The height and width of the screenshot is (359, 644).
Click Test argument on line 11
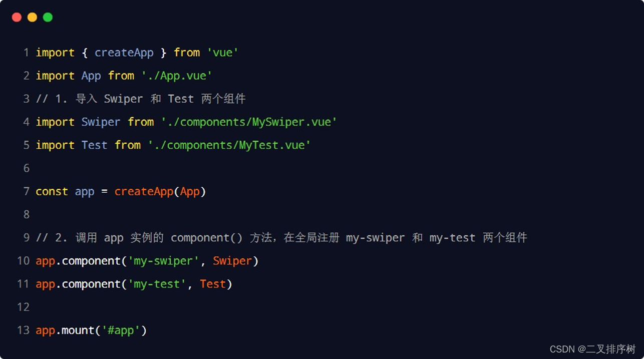(213, 284)
